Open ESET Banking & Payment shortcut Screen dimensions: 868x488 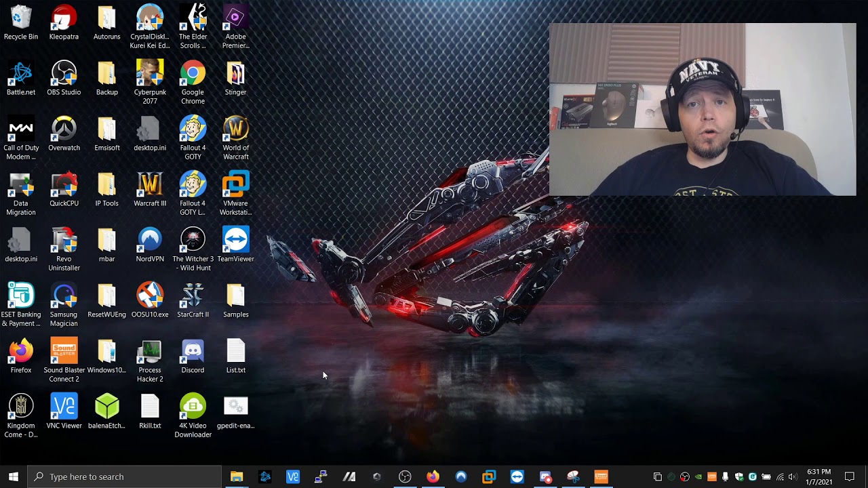point(21,305)
